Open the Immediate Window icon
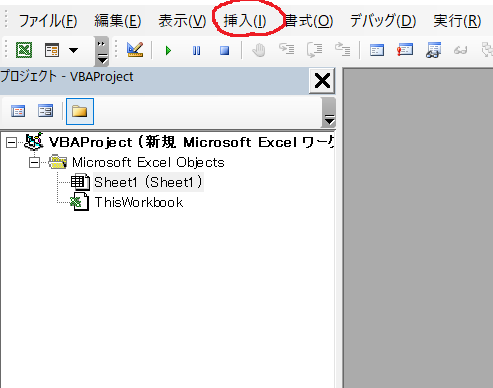The height and width of the screenshot is (388, 493). 405,50
